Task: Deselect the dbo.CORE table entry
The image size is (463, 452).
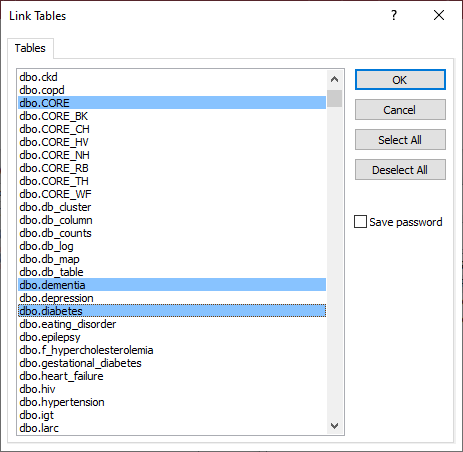Action: 172,103
